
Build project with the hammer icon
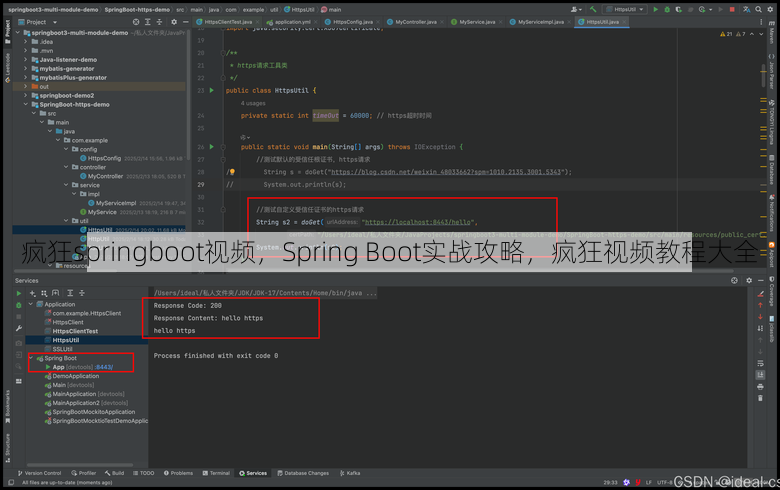(x=593, y=9)
